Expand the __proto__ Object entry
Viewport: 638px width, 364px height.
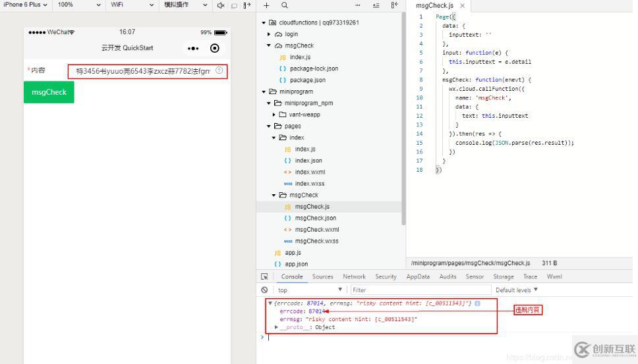click(277, 327)
